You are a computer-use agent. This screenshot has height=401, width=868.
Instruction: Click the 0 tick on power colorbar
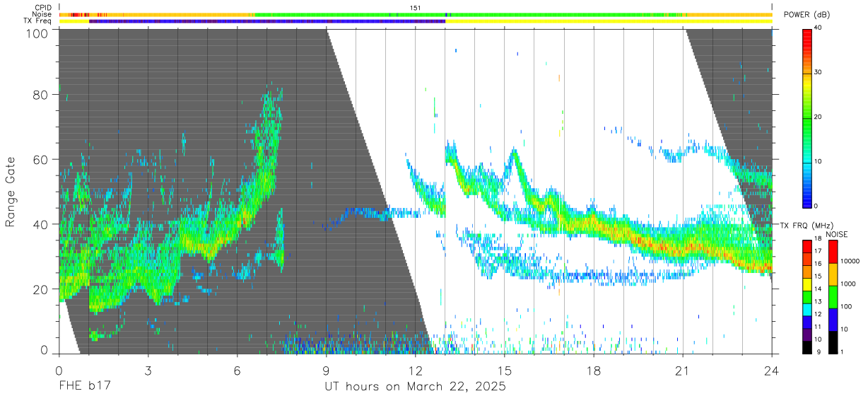click(x=816, y=206)
